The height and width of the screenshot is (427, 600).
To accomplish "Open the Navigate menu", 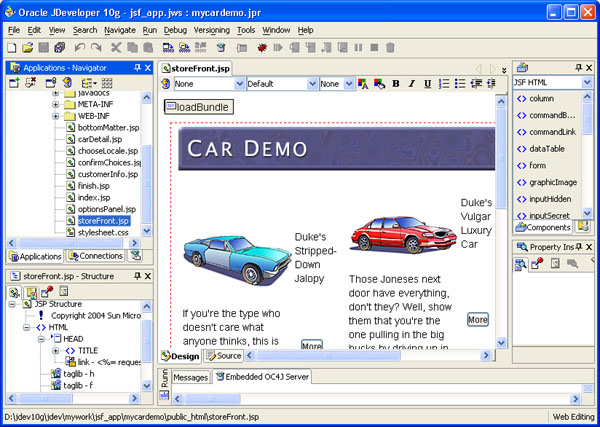I will point(120,30).
